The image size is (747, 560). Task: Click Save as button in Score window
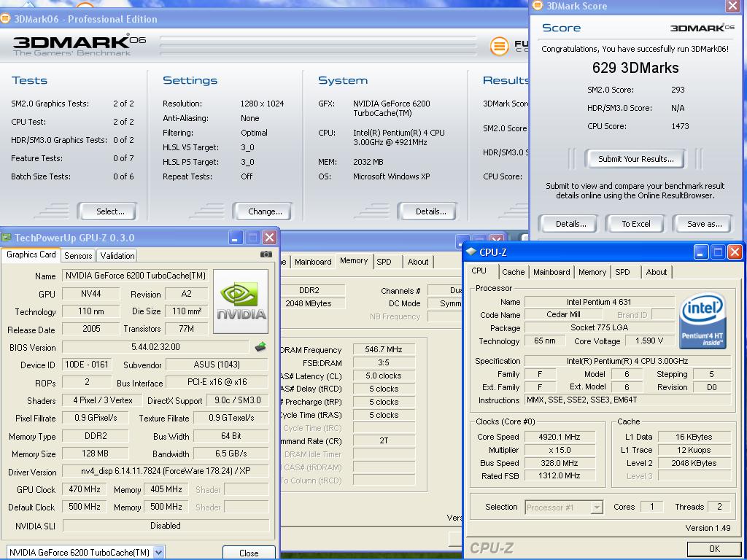[703, 224]
